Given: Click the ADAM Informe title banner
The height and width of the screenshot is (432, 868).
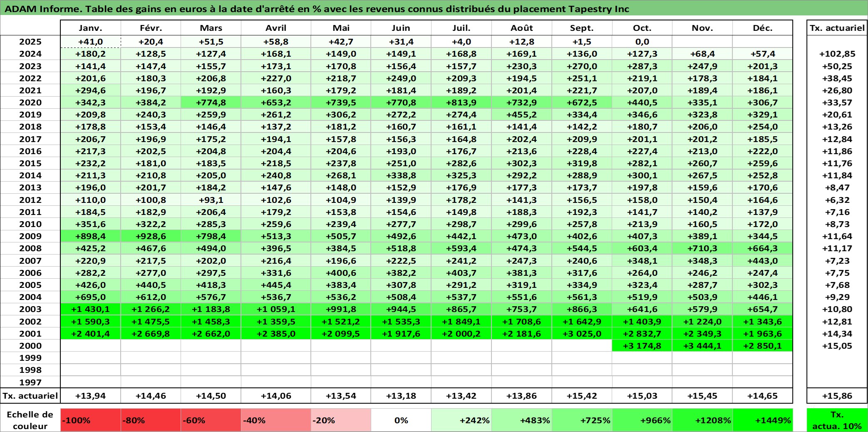Looking at the screenshot, I should click(x=434, y=8).
